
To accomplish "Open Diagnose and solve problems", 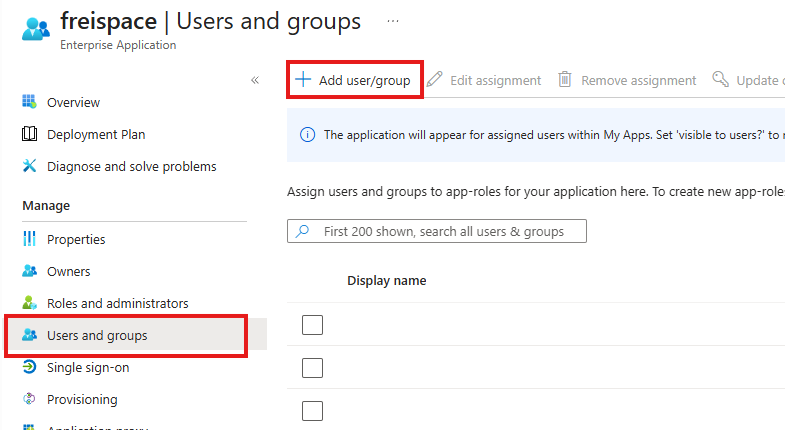I will 132,166.
